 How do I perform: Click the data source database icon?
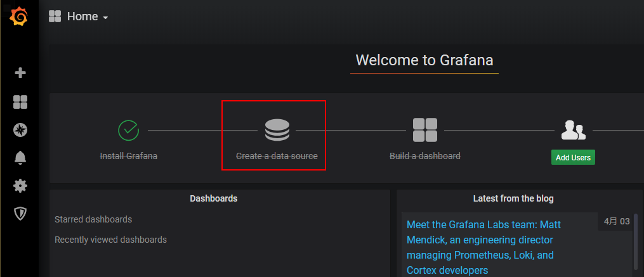[277, 130]
